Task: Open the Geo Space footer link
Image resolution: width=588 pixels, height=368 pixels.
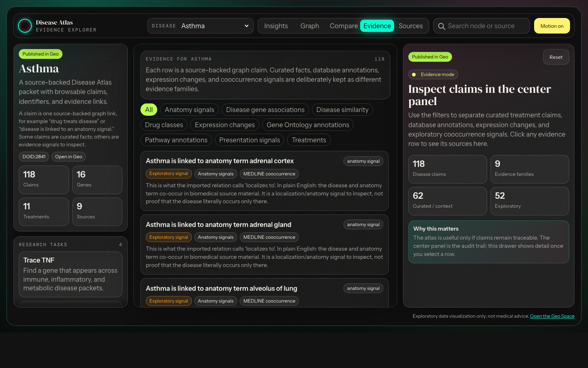Action: coord(552,316)
